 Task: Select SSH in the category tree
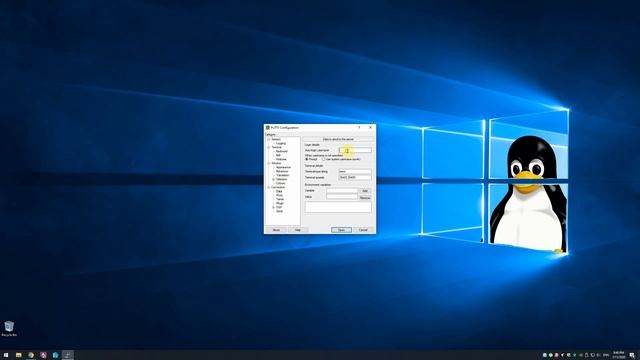click(x=279, y=207)
